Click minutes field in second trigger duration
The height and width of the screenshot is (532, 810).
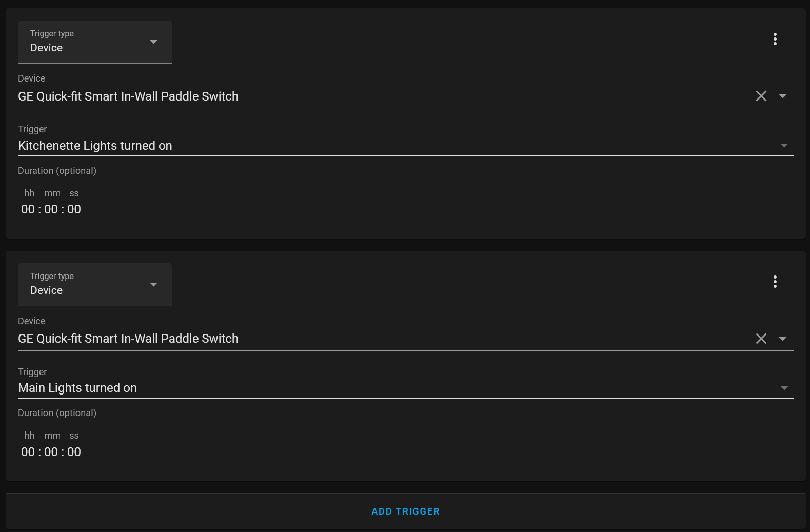pyautogui.click(x=51, y=452)
